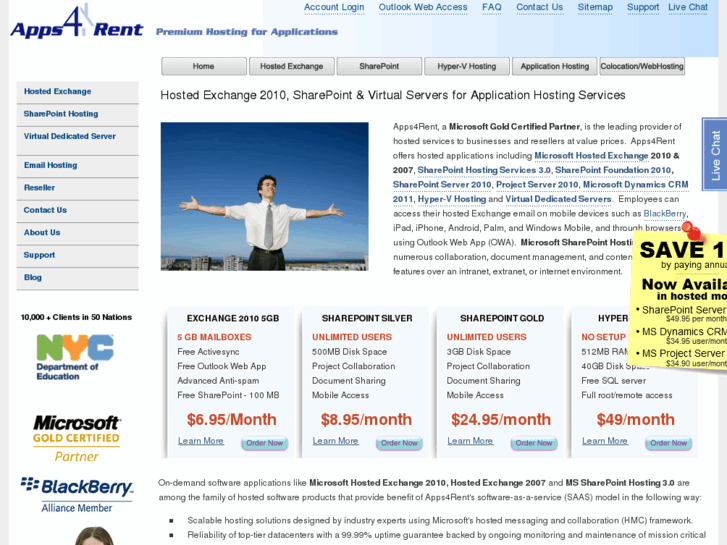Click the SHAREPOINT SILVER heading
The image size is (727, 545).
[367, 319]
